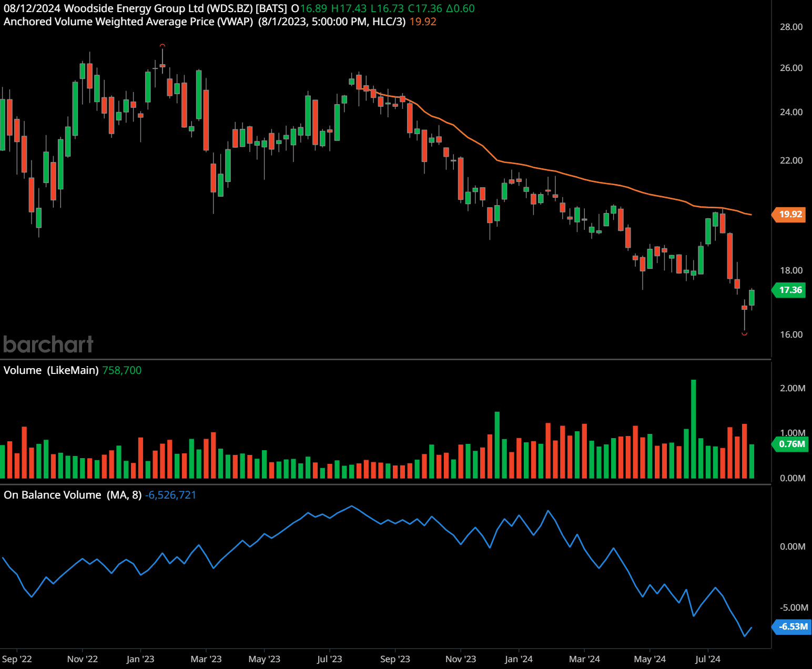Click the blue -6.53M OBV tag on axis

(790, 626)
